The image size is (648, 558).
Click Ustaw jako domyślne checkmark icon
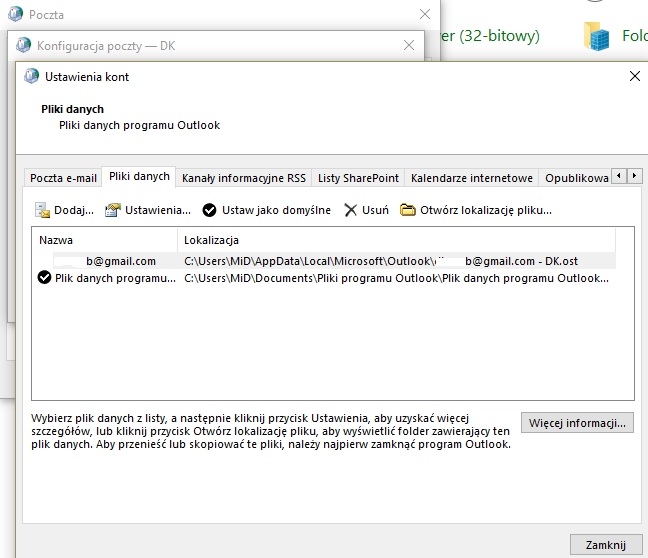tap(210, 210)
